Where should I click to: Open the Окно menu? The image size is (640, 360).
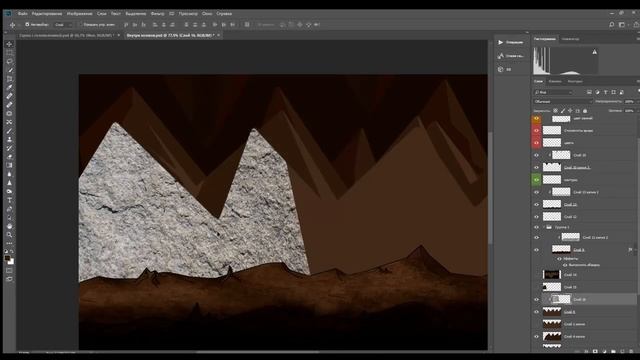[x=207, y=13]
